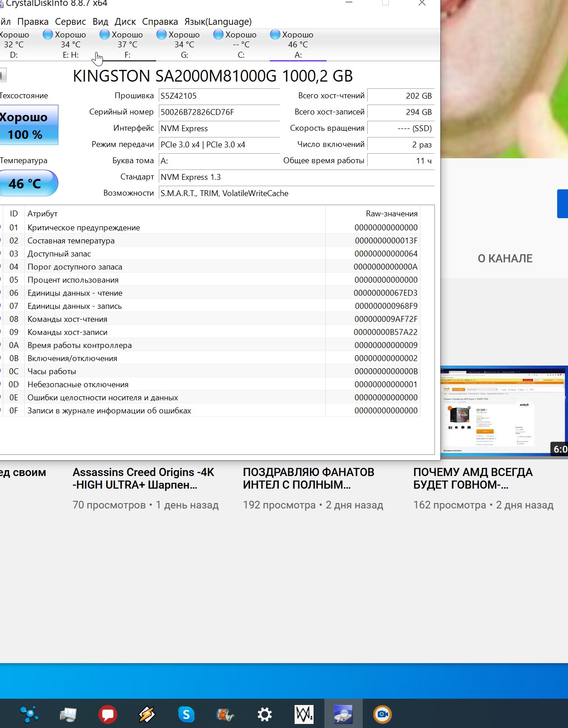This screenshot has height=728, width=568.
Task: Open the Assassins Creed Origins video link
Action: click(x=143, y=479)
